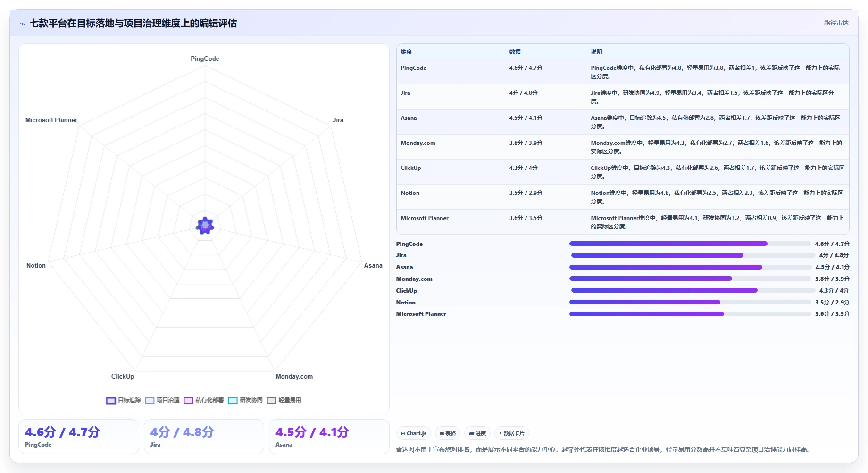Screen dimensions: 868x473
Task: Click the Notion table row name
Action: pos(410,193)
